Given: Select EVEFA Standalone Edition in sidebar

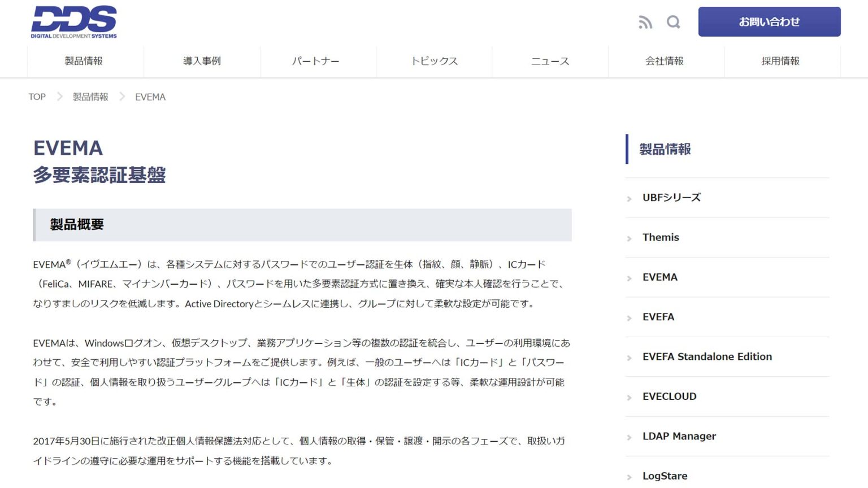Looking at the screenshot, I should pos(707,356).
